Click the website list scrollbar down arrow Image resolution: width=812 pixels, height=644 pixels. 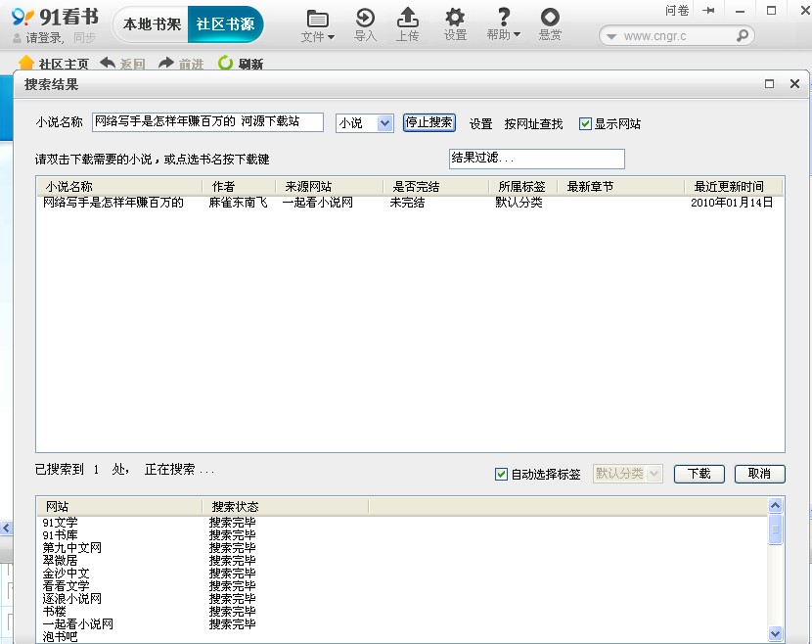(776, 633)
